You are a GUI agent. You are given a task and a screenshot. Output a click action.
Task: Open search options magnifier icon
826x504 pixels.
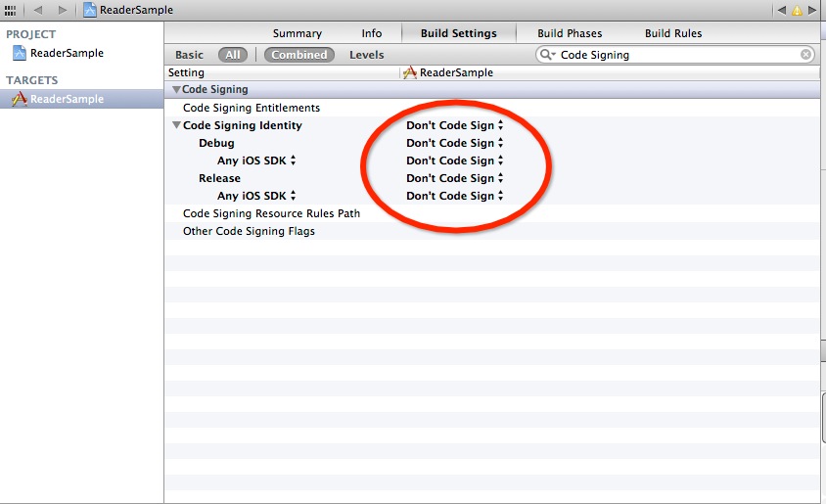[x=548, y=54]
